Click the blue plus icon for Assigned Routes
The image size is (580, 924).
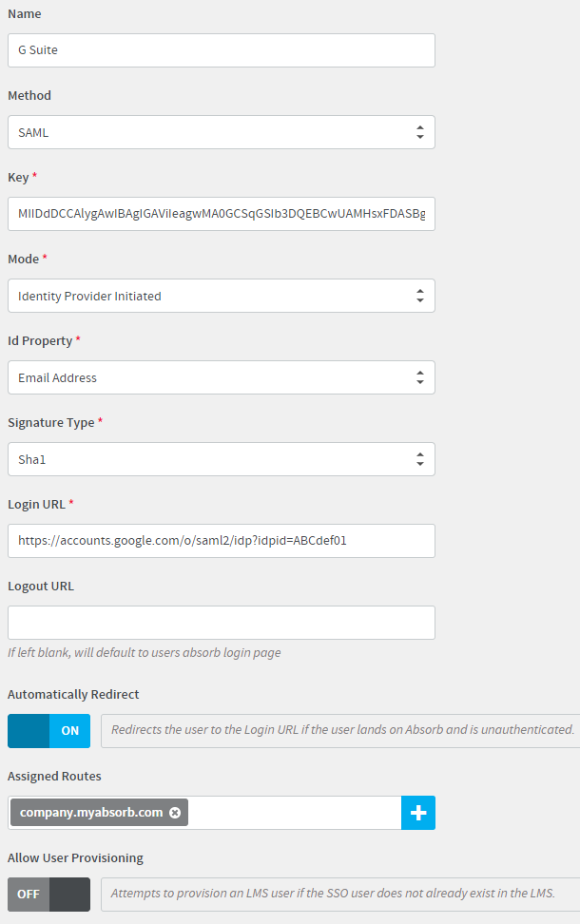tap(418, 813)
